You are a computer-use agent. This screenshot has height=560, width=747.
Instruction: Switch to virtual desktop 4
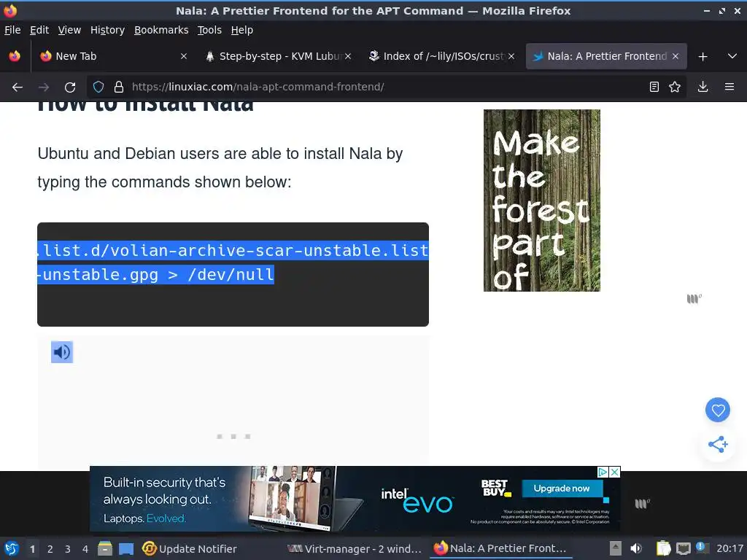coord(85,549)
